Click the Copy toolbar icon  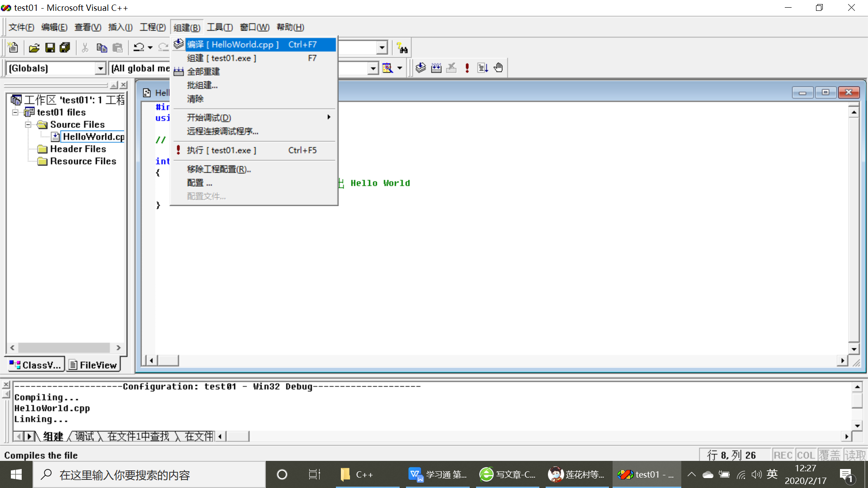coord(101,47)
